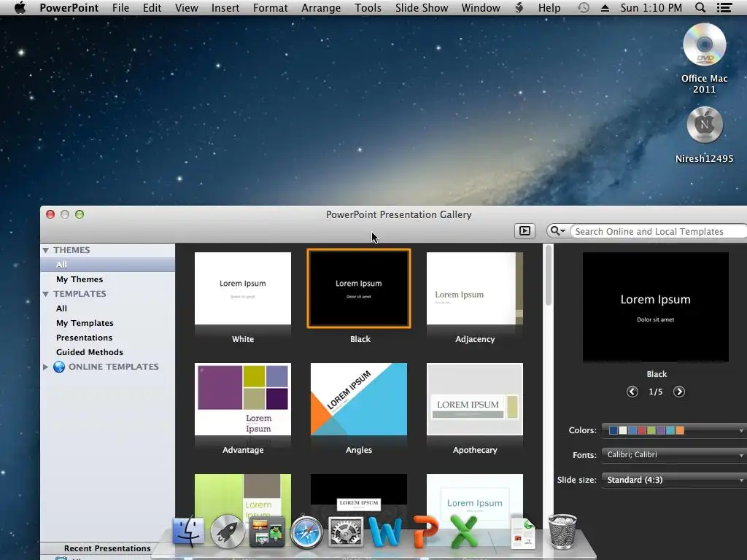Open the Tools menu
Screen dimensions: 747x560
tap(368, 7)
